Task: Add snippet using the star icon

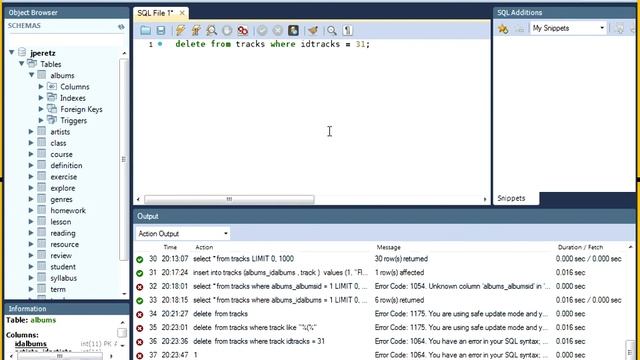Action: pos(503,29)
